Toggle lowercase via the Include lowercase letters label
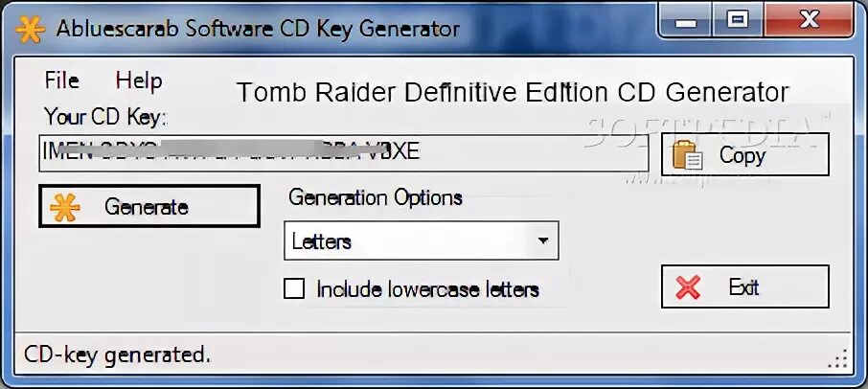Image resolution: width=868 pixels, height=389 pixels. coord(427,289)
